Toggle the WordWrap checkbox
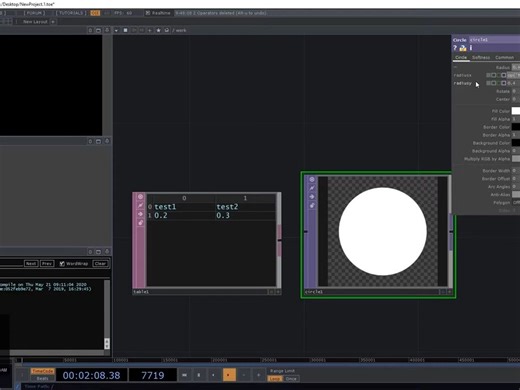This screenshot has height=390, width=520. 62,264
